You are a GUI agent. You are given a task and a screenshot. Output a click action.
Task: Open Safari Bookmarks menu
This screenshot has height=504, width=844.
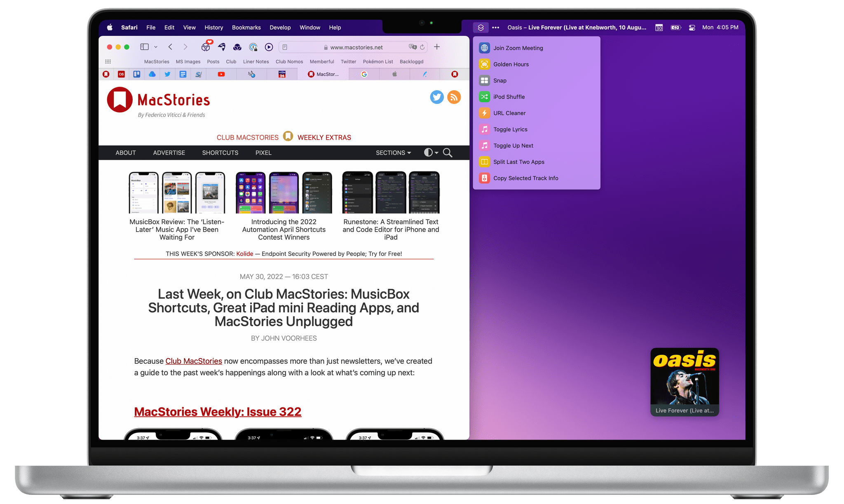point(246,27)
